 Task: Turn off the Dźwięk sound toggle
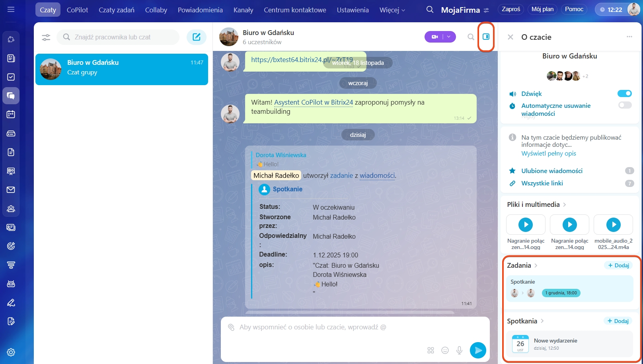(x=625, y=93)
